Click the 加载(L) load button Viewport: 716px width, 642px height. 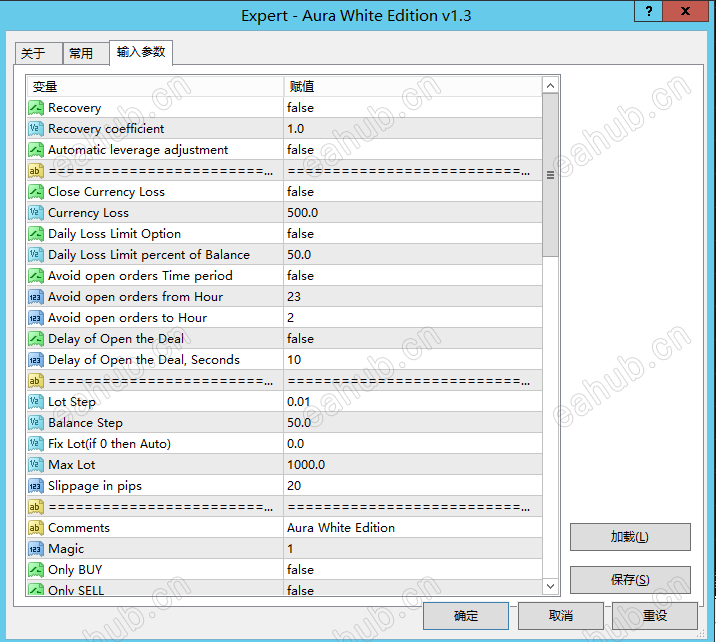point(630,537)
